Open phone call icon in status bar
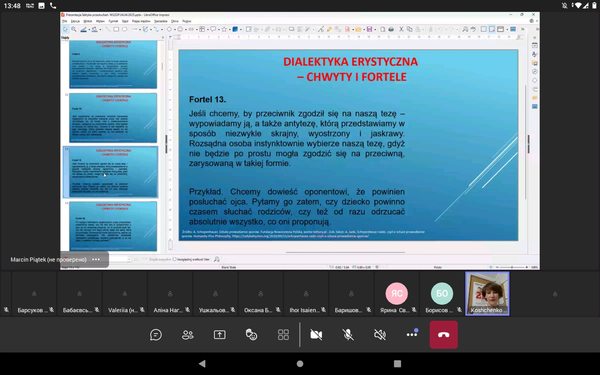600x375 pixels. (53, 5)
